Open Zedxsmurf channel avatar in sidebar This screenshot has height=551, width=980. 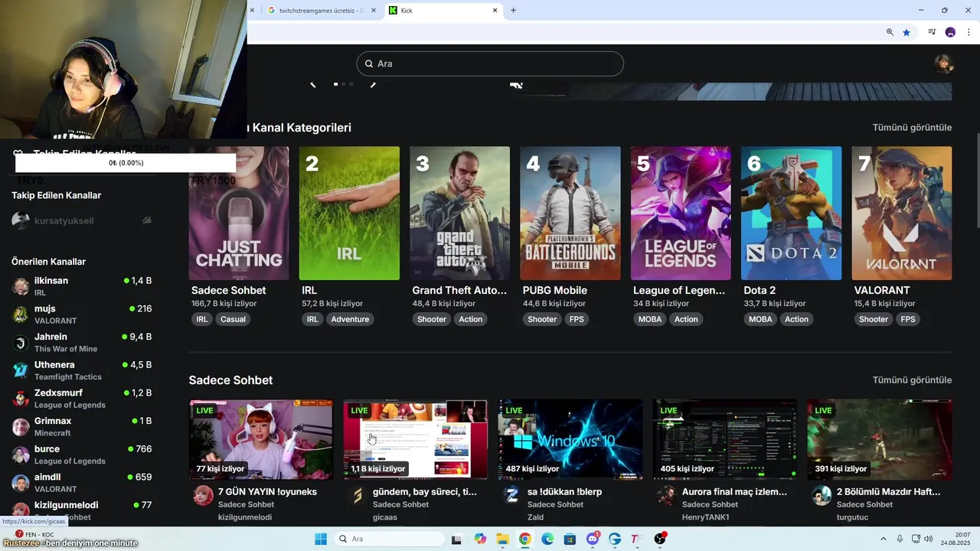[21, 399]
